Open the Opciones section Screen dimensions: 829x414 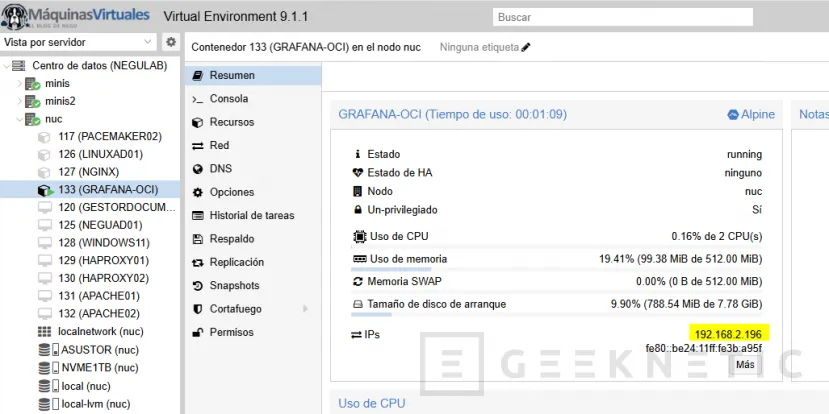(253, 192)
